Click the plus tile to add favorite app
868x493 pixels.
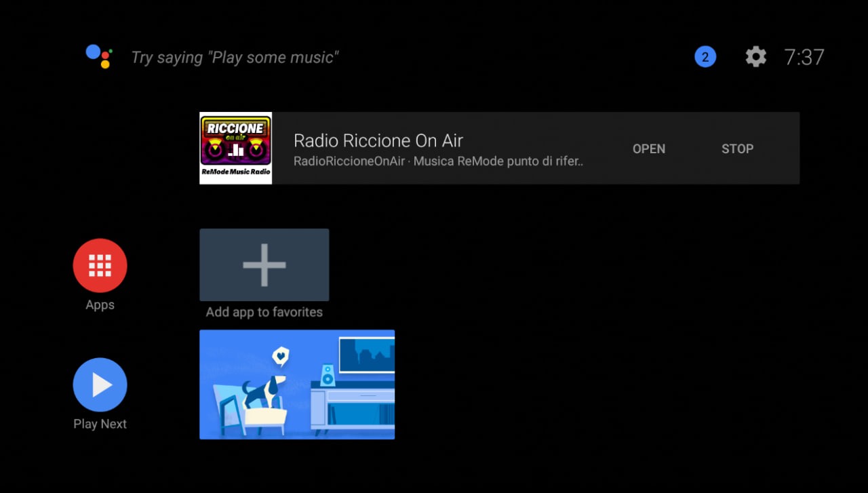[x=264, y=264]
